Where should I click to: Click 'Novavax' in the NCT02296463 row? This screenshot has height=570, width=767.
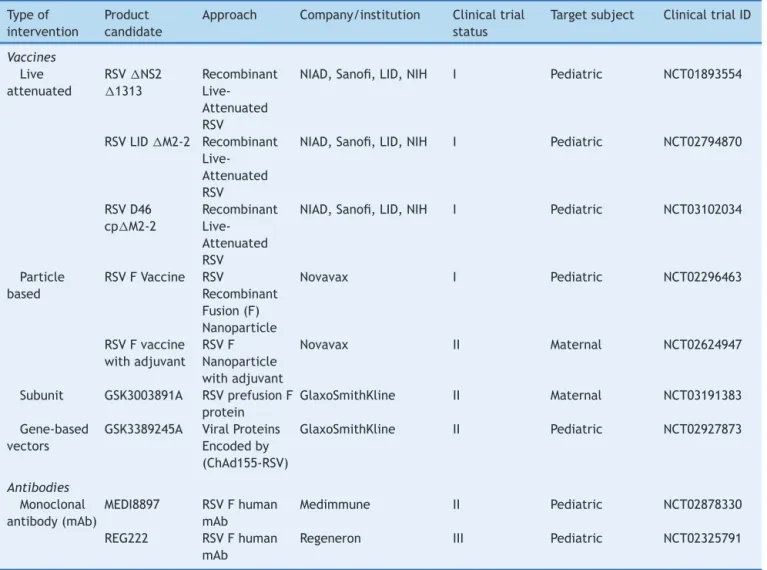(324, 277)
